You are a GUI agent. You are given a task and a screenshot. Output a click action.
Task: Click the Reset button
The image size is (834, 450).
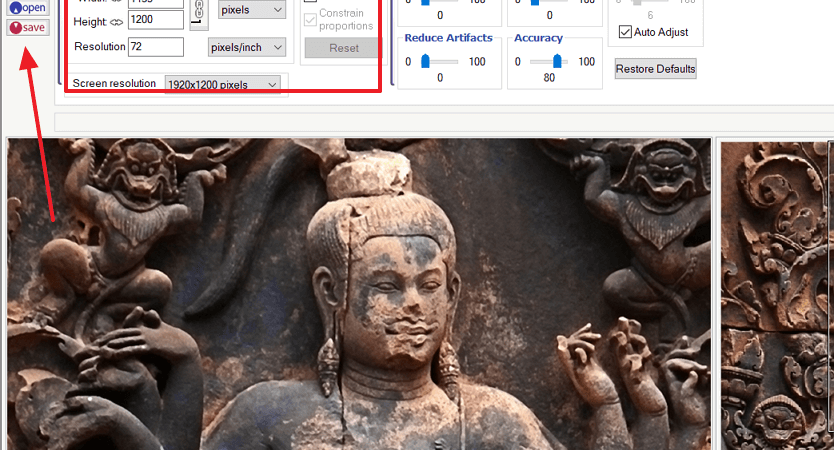(343, 48)
